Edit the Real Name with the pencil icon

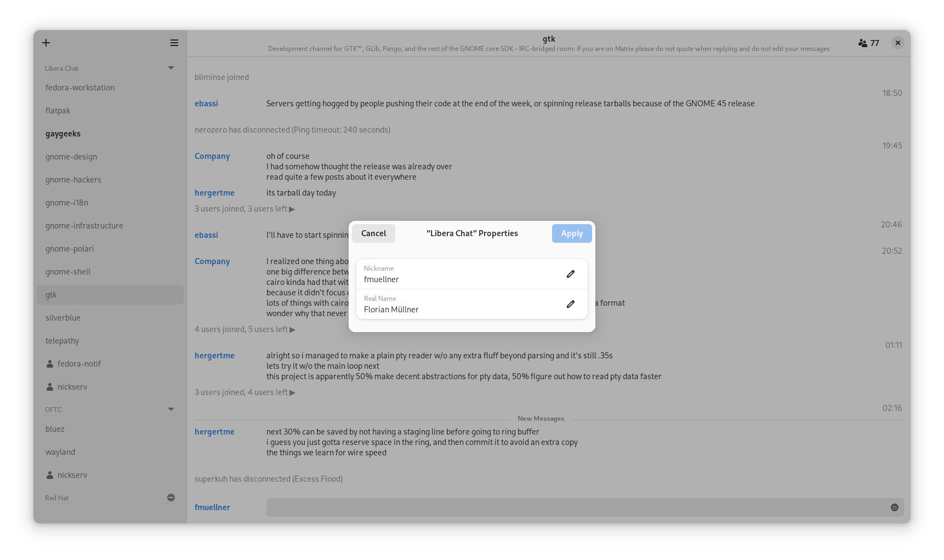tap(570, 304)
